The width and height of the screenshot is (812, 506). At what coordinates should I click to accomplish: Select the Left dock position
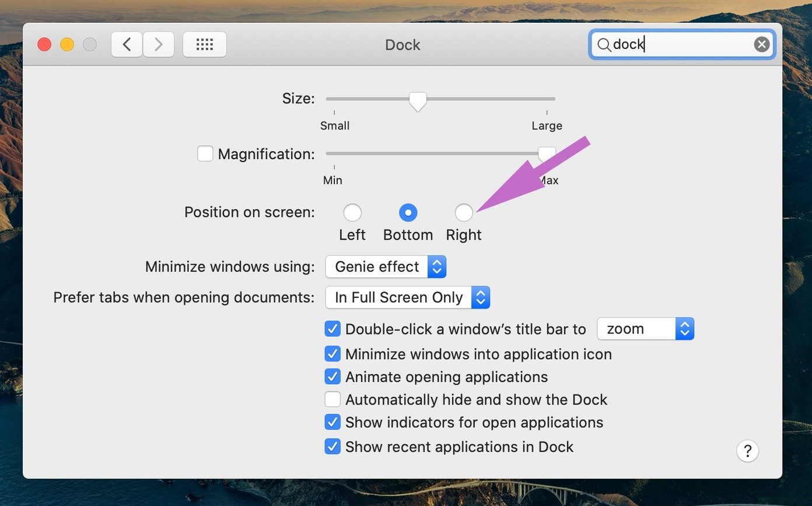[x=352, y=212]
